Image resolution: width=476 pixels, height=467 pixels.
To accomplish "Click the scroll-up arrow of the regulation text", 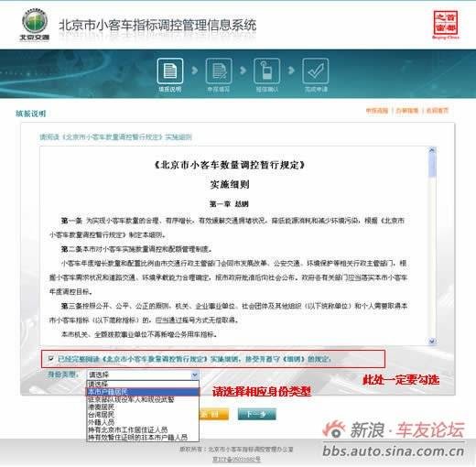I will tap(432, 150).
